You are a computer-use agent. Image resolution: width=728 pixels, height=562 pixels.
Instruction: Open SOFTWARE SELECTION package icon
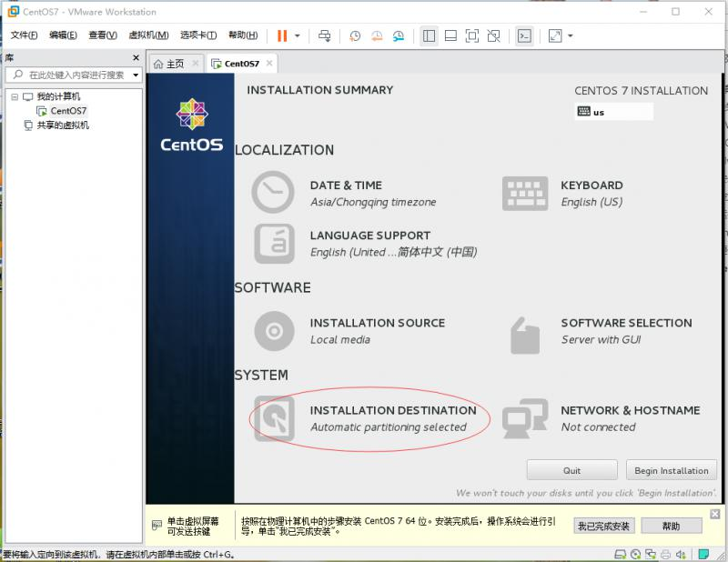coord(525,336)
